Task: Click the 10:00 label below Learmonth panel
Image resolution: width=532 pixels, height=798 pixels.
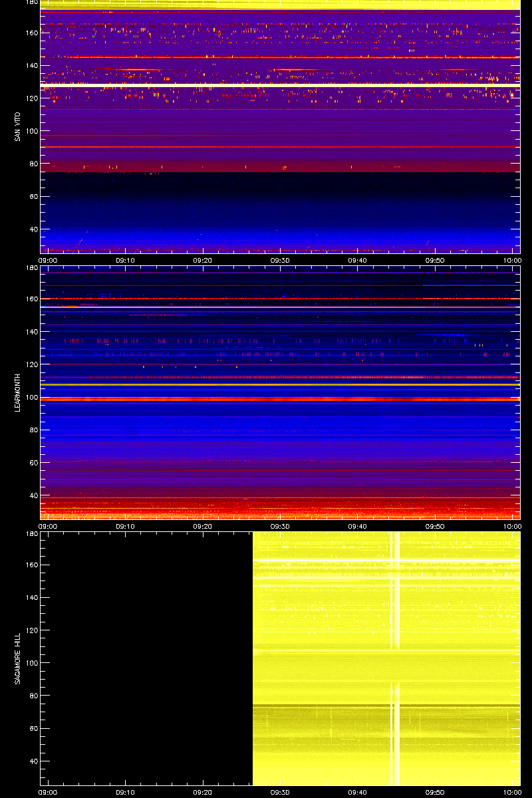Action: point(512,526)
